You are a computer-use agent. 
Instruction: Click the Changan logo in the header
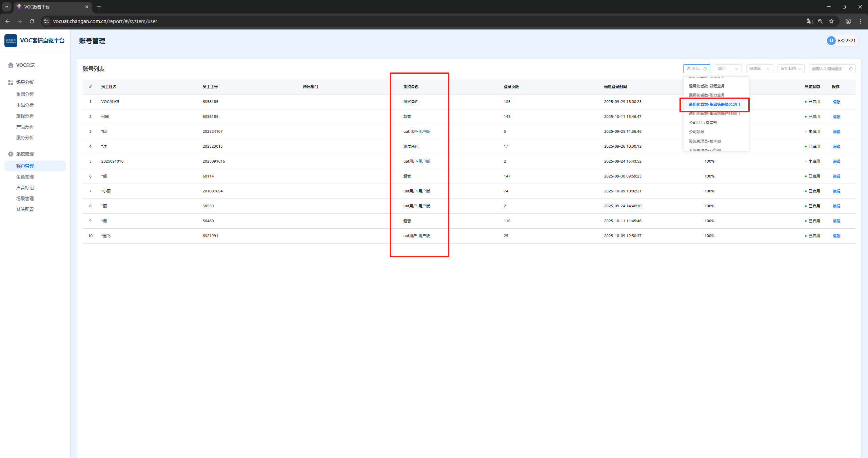point(11,41)
